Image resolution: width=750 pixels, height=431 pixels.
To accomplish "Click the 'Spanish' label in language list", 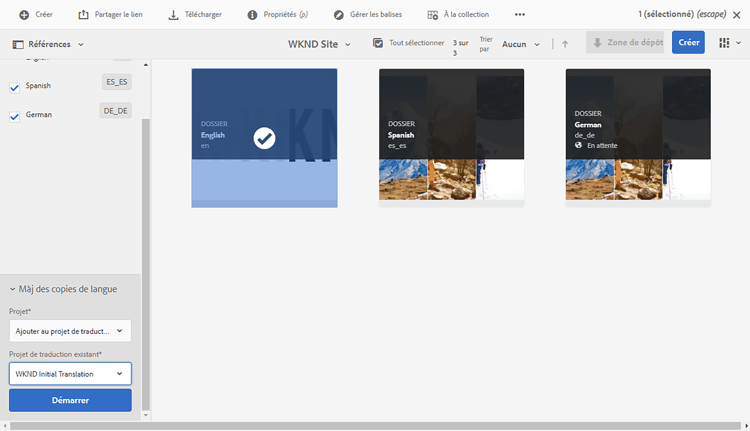I will pyautogui.click(x=38, y=86).
